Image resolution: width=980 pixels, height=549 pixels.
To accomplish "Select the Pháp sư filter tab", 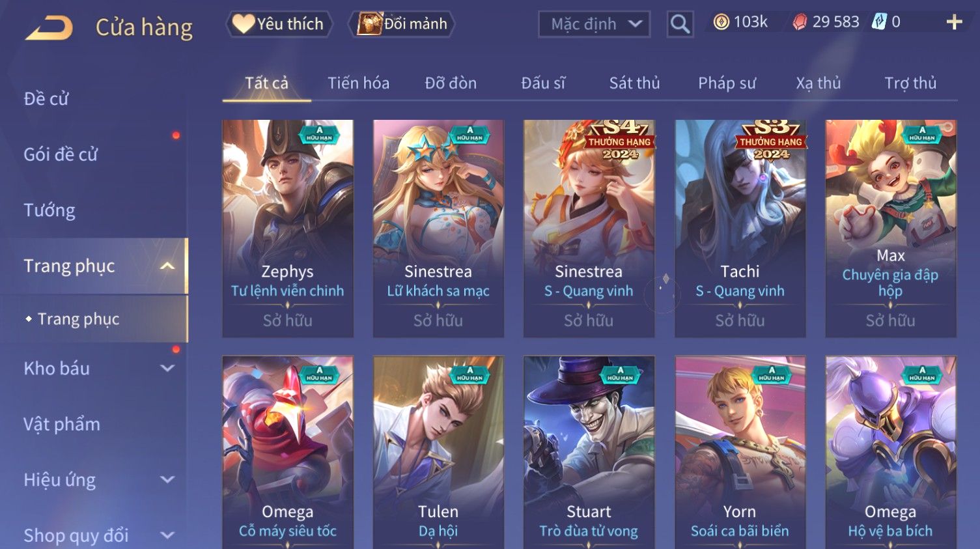I will click(727, 83).
